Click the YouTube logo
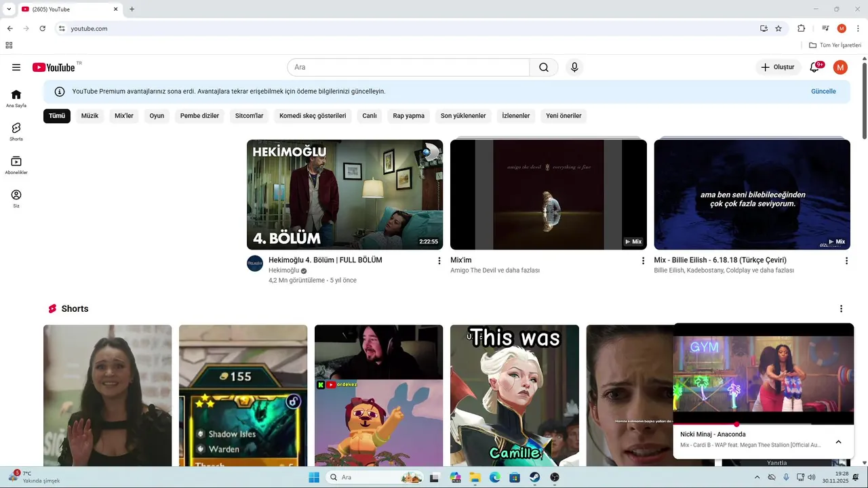The height and width of the screenshot is (488, 868). (x=54, y=67)
